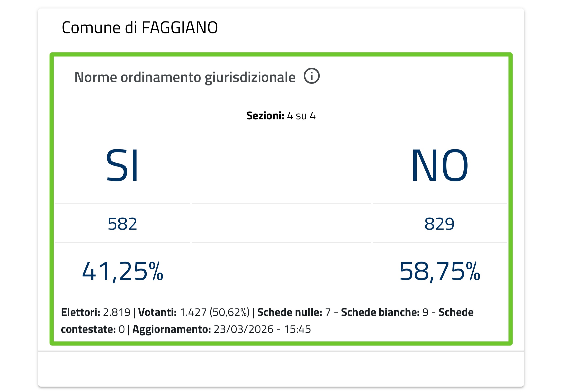This screenshot has width=561, height=392.
Task: Click the 'Votanti:' label
Action: 157,312
